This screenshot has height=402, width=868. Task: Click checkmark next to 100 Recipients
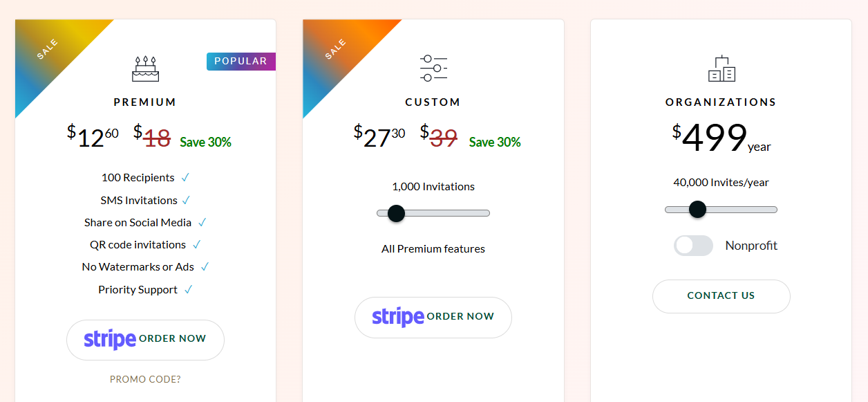(185, 178)
